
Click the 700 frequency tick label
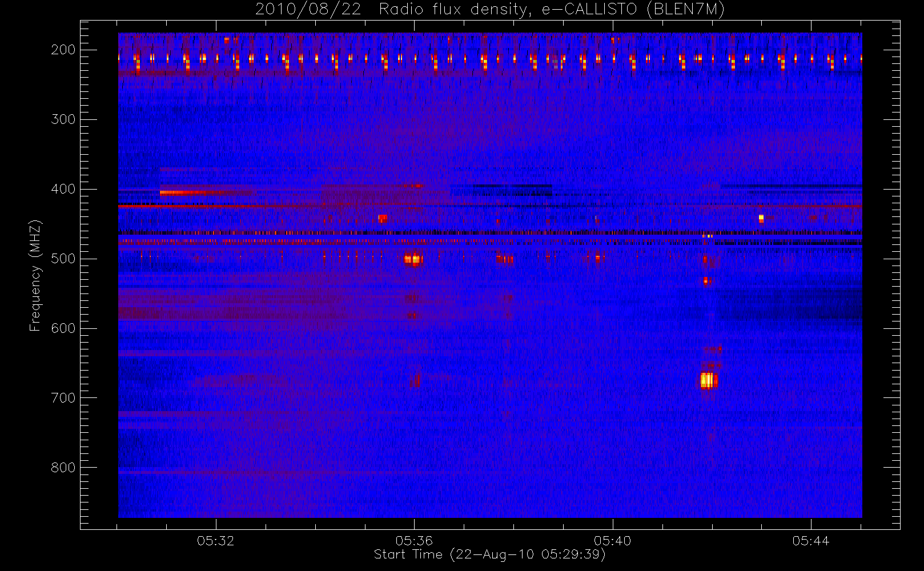coord(63,398)
